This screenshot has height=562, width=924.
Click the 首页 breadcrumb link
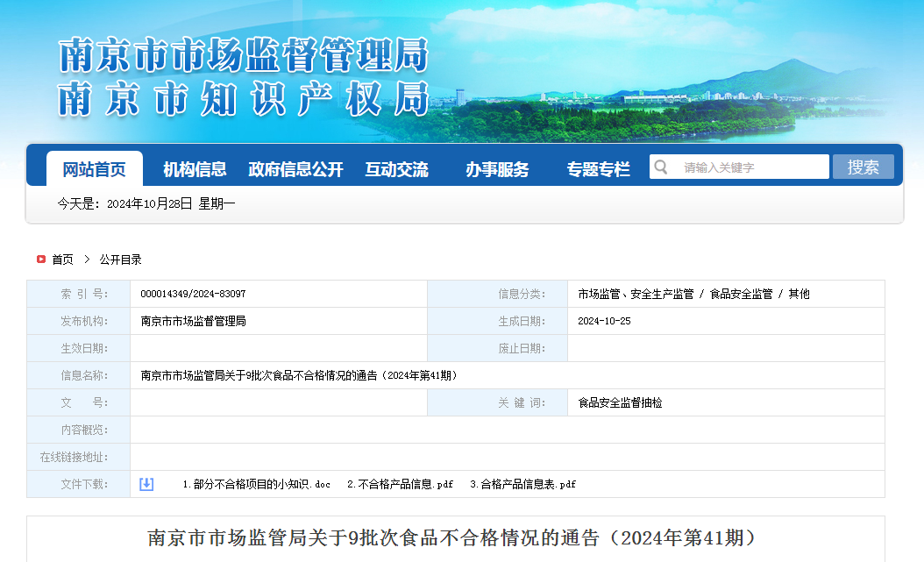[x=62, y=260]
